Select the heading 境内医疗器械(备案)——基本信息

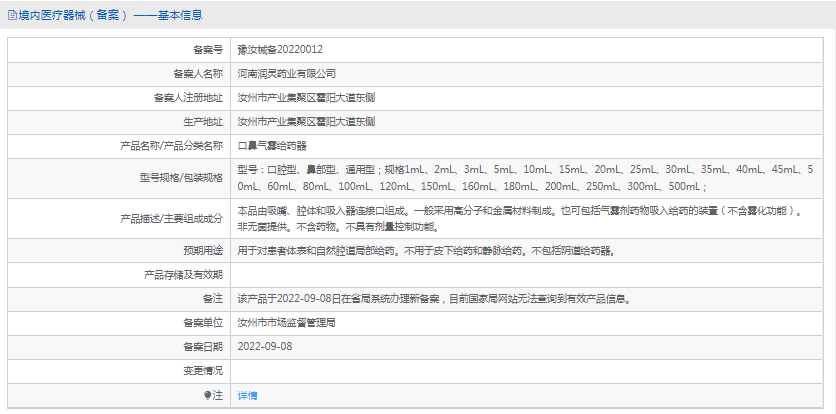coord(110,15)
